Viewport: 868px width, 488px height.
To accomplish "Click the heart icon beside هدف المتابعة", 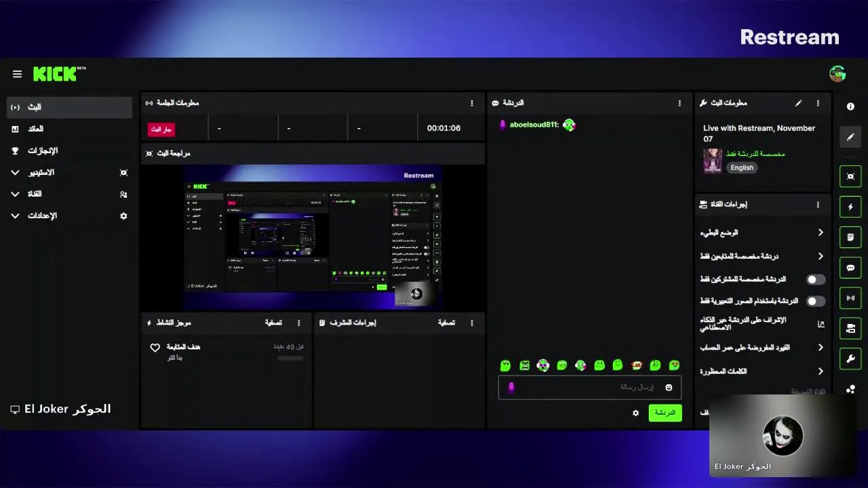I will point(155,348).
